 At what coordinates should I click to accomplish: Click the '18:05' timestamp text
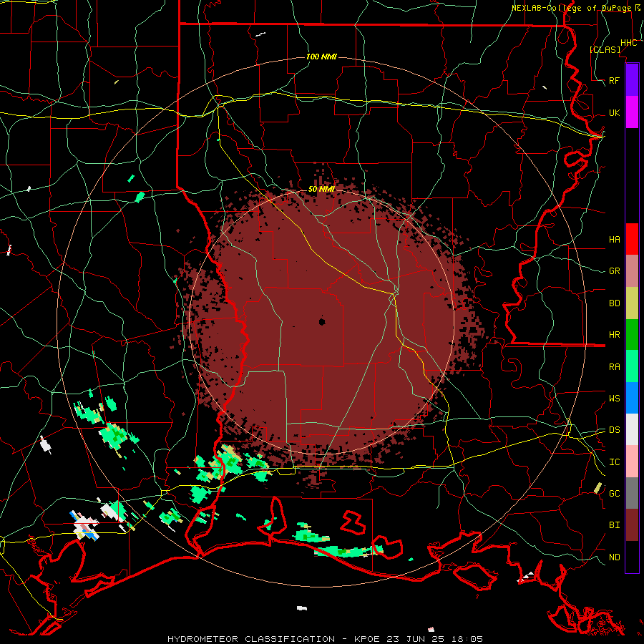(468, 639)
